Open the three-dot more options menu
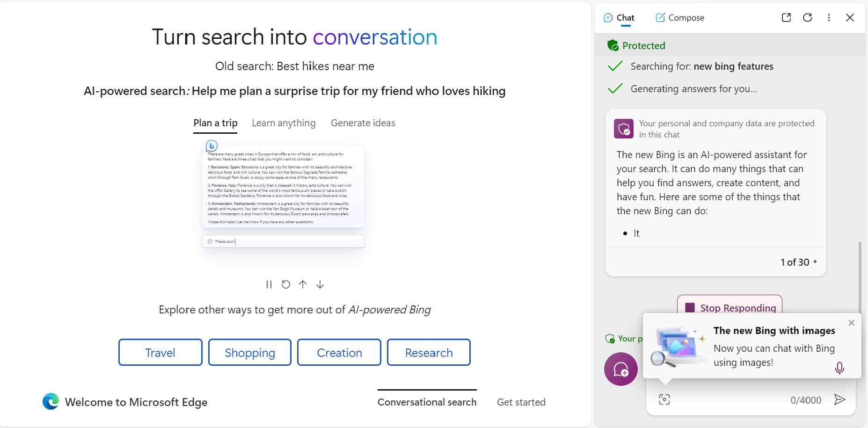The height and width of the screenshot is (428, 868). pyautogui.click(x=829, y=17)
